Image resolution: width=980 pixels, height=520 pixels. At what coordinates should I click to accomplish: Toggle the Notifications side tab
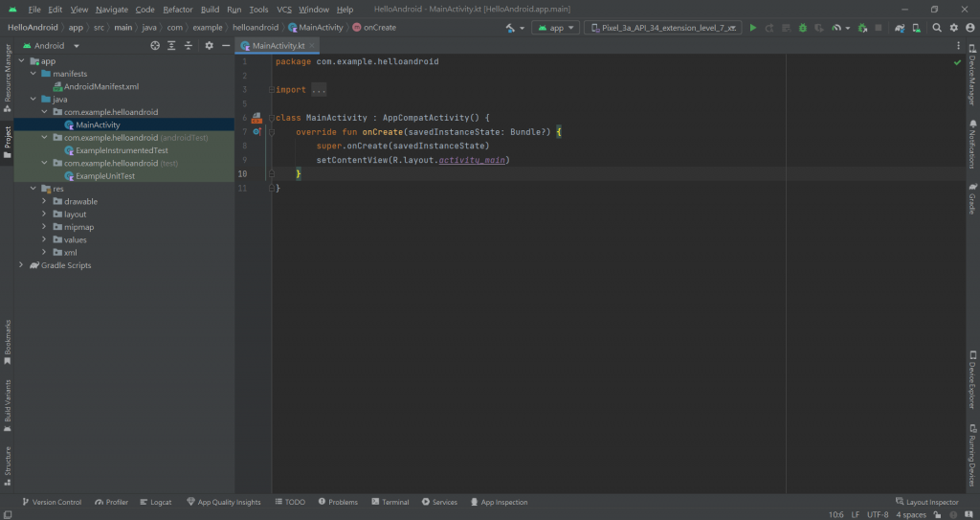[x=972, y=144]
